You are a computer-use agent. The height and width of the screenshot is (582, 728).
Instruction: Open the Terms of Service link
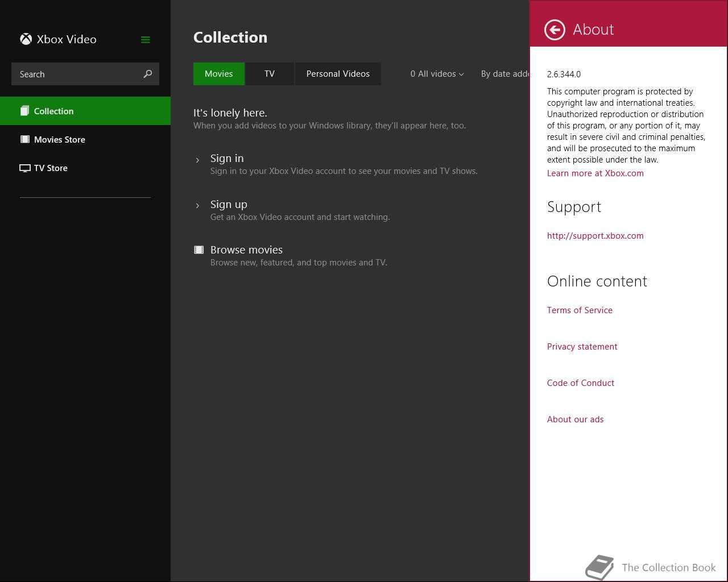580,310
